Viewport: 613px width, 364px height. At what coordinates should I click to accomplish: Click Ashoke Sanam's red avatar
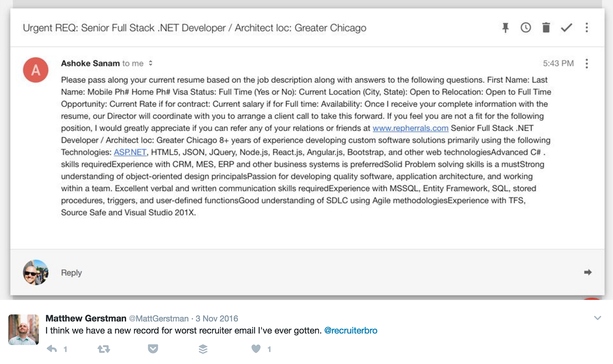(x=36, y=70)
